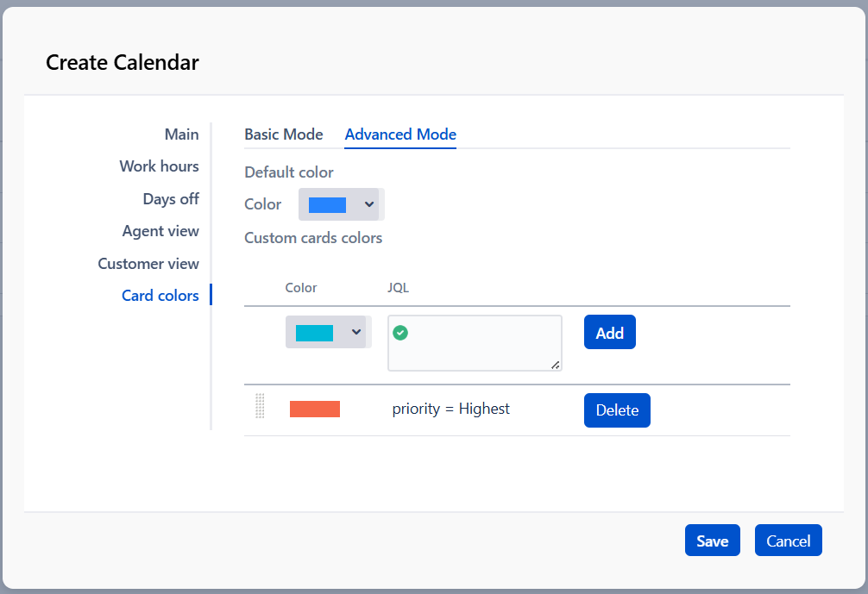Open the default color dropdown

point(341,204)
